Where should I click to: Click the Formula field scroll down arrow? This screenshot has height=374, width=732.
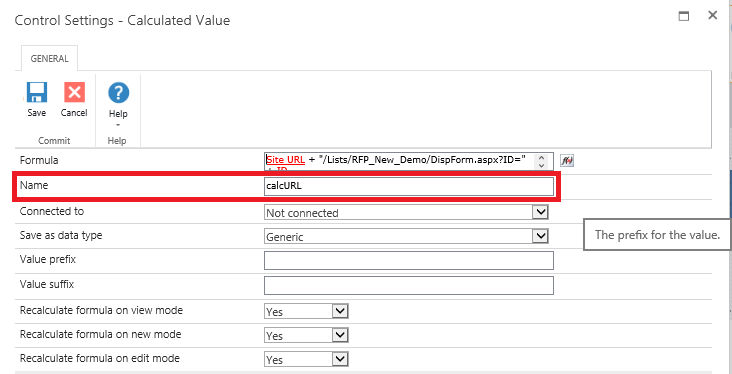click(x=542, y=165)
